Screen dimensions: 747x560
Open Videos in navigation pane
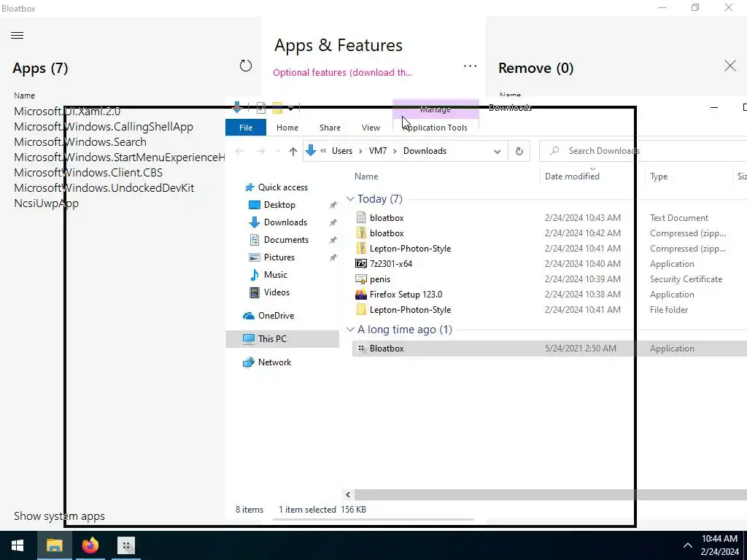point(276,292)
